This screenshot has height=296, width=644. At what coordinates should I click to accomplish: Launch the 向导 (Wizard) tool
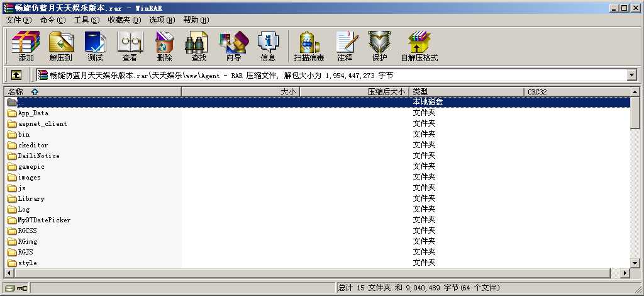[x=234, y=45]
